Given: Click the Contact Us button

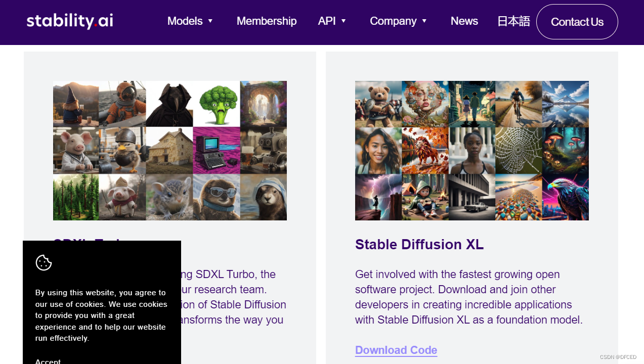Looking at the screenshot, I should tap(577, 22).
